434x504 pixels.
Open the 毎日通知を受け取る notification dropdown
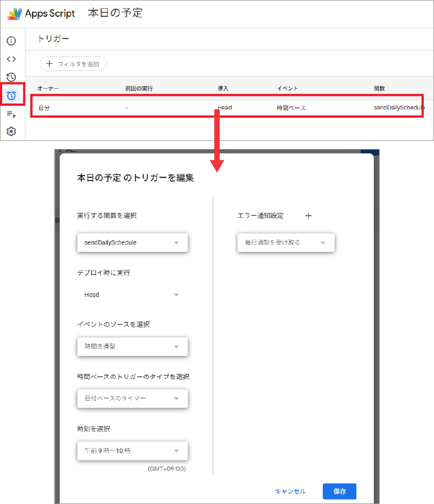click(286, 243)
